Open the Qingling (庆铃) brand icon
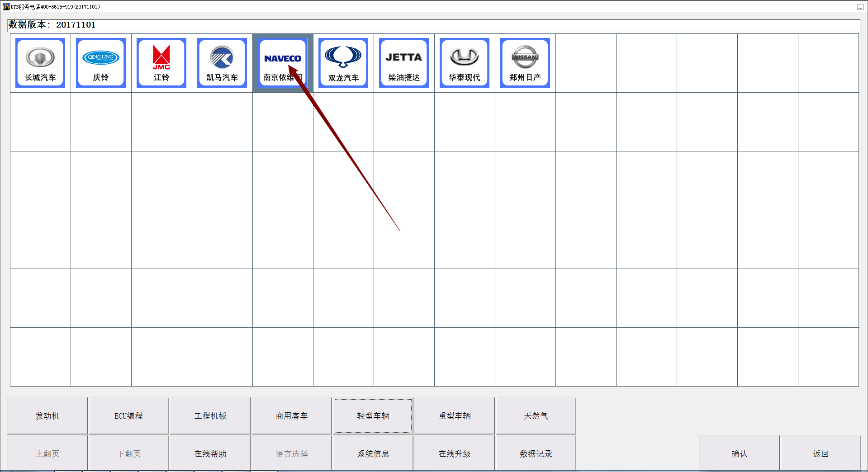Image resolution: width=868 pixels, height=472 pixels. 101,63
